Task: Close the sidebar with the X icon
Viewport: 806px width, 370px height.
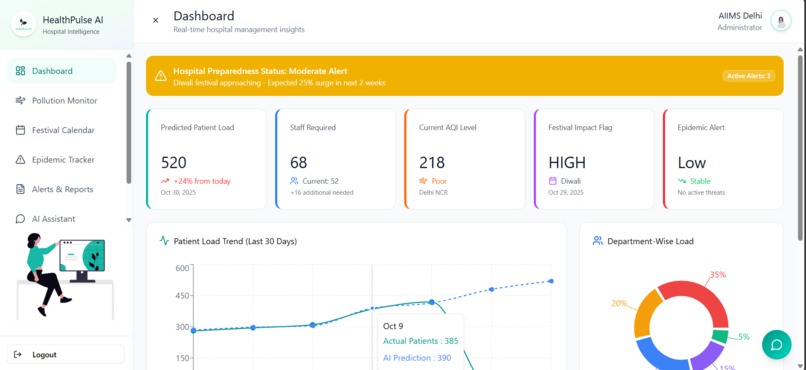Action: coord(156,21)
